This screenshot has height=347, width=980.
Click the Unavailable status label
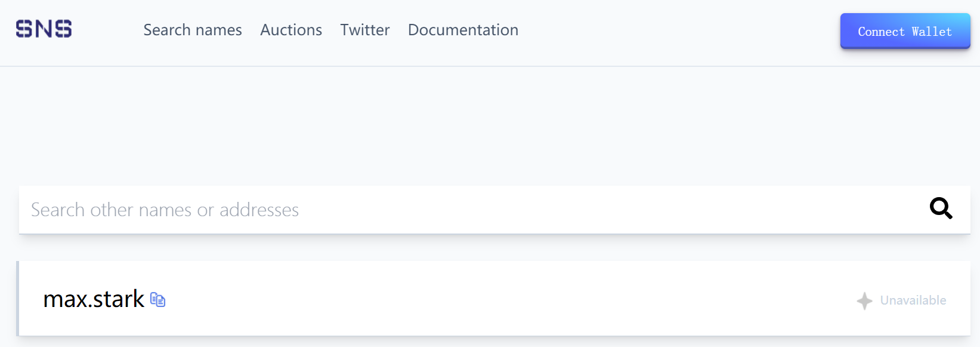click(x=913, y=300)
